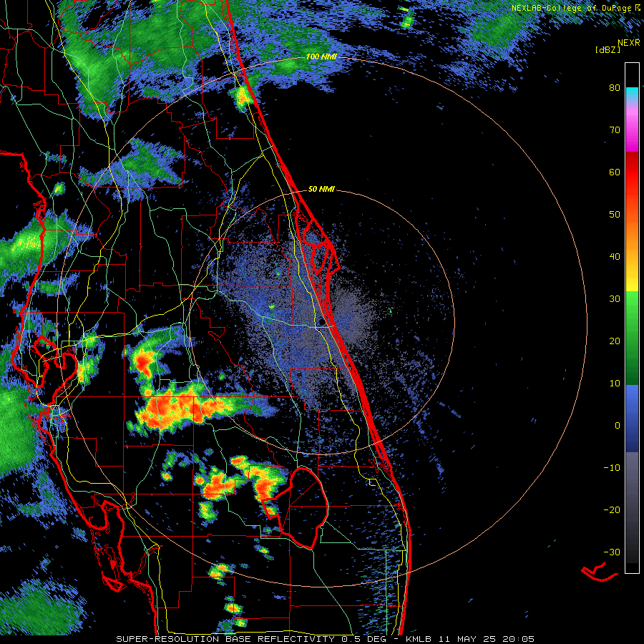The width and height of the screenshot is (644, 644).
Task: Click the -20 value on the dBZ scale
Action: coord(612,510)
